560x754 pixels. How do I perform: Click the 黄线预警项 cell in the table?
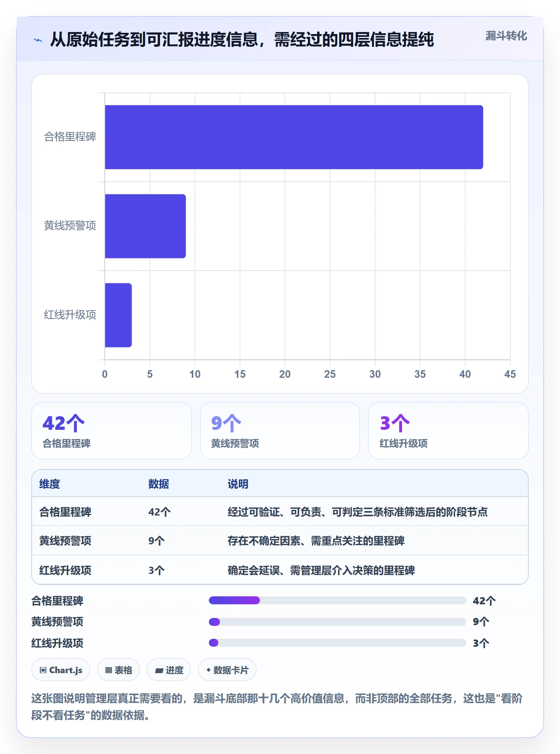65,541
